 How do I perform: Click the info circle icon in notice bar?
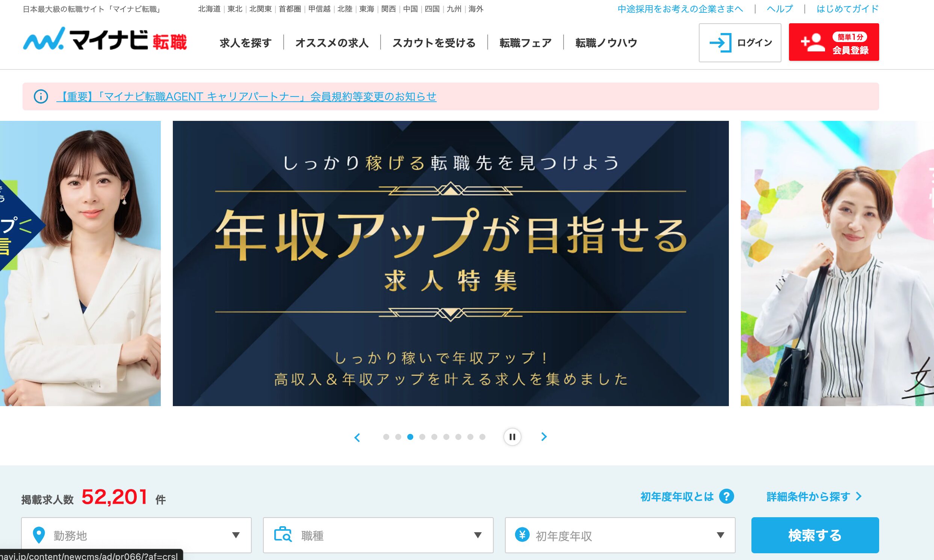(41, 96)
